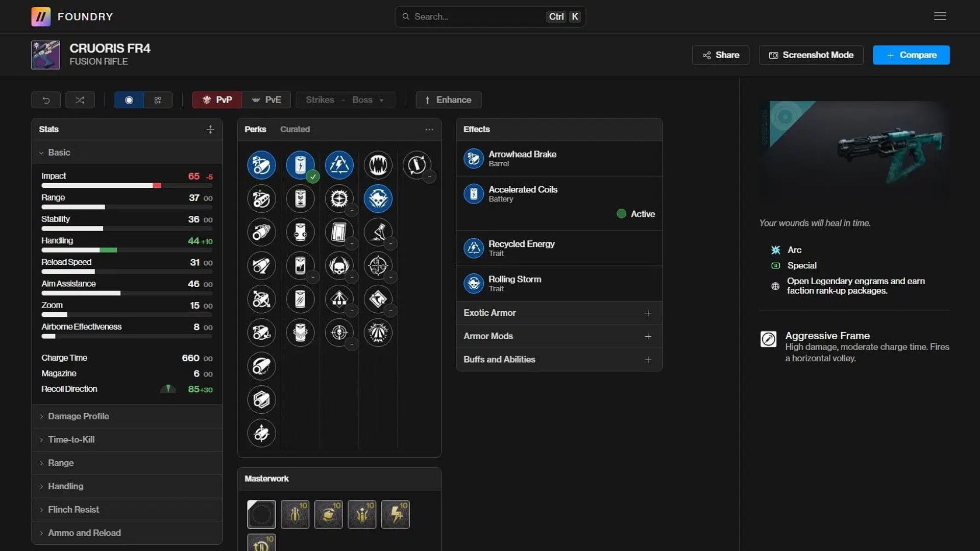Select the fourth-column top trait perk icon

(x=378, y=165)
